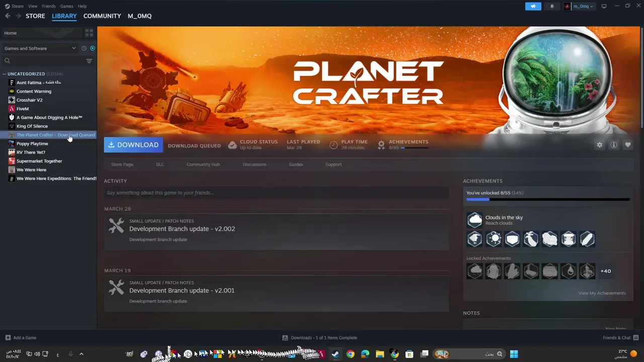Click the play time clock icon
Screen dimensions: 644x362
pyautogui.click(x=334, y=145)
